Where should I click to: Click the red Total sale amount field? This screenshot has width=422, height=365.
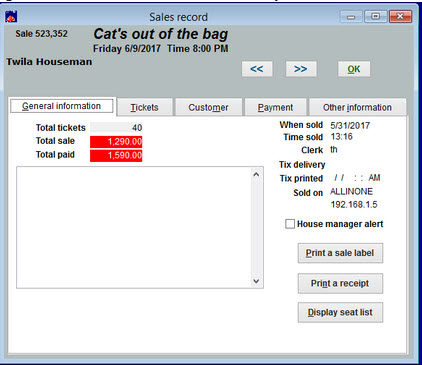point(116,142)
